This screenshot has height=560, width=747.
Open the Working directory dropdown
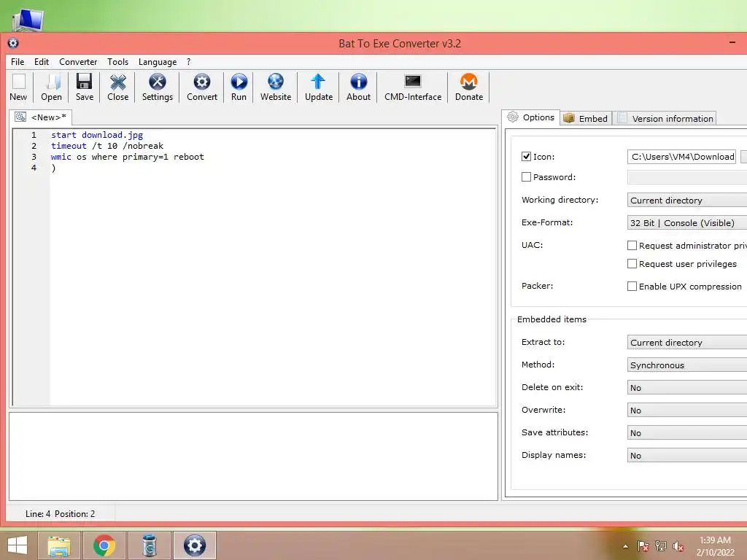(x=687, y=201)
